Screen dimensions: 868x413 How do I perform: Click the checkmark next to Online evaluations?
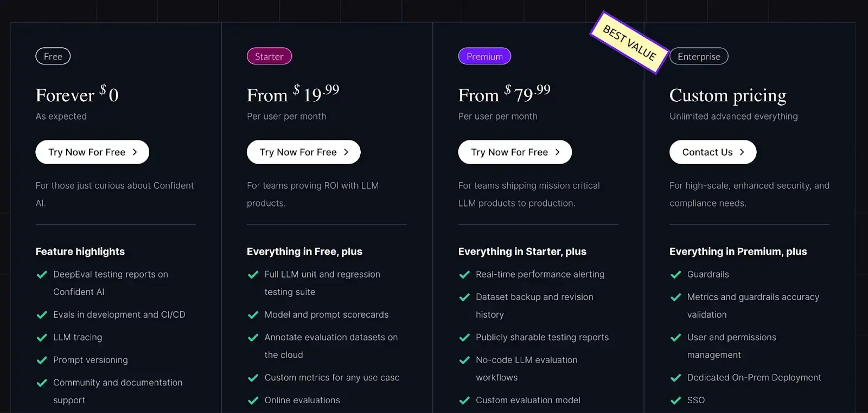click(x=253, y=401)
